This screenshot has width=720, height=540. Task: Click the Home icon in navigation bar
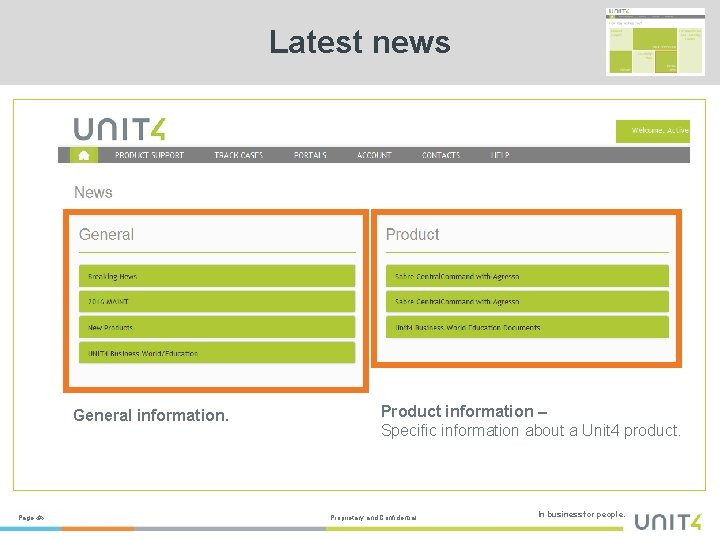pyautogui.click(x=84, y=155)
